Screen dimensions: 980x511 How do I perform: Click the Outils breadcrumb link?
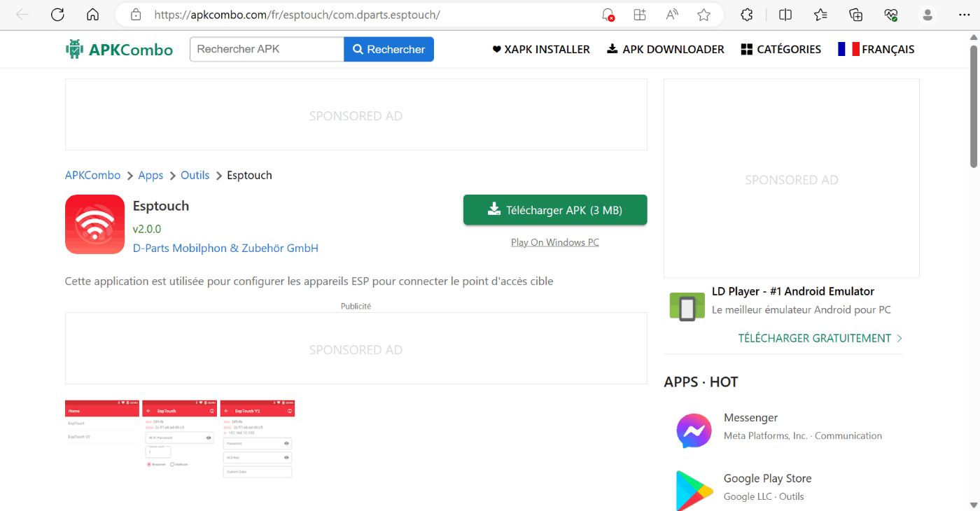tap(195, 175)
